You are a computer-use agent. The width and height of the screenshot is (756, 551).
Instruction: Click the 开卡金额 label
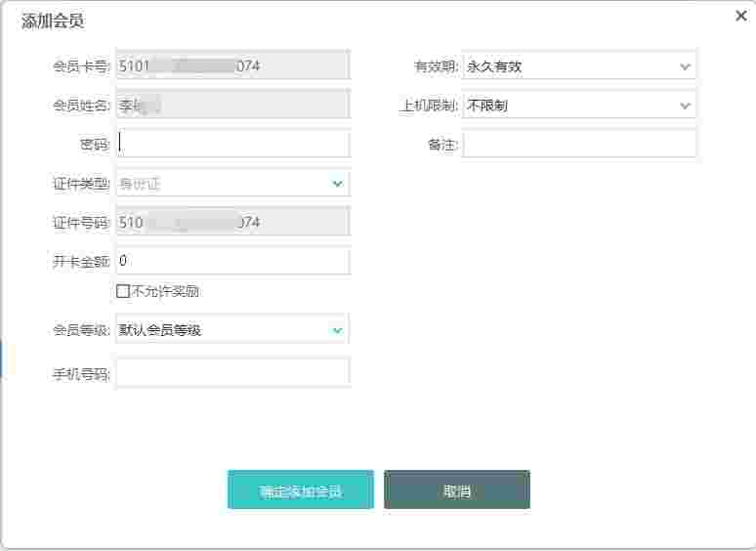81,261
